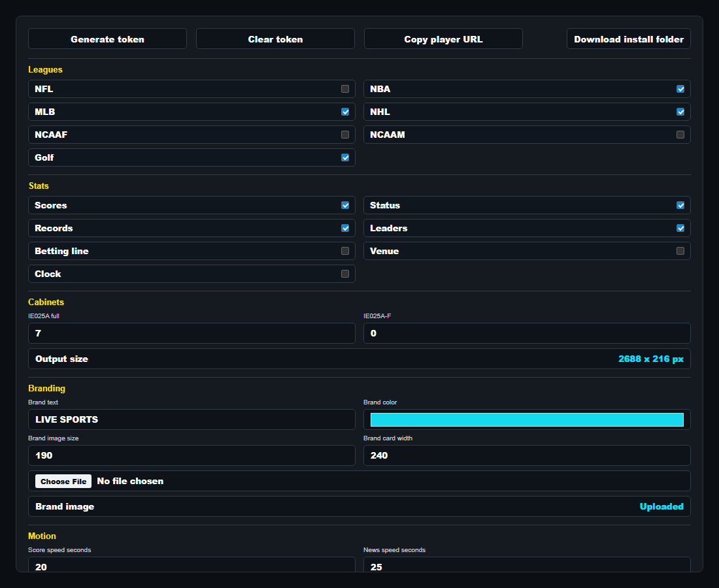Click the No file chosen text
Image resolution: width=719 pixels, height=588 pixels.
[x=130, y=482]
